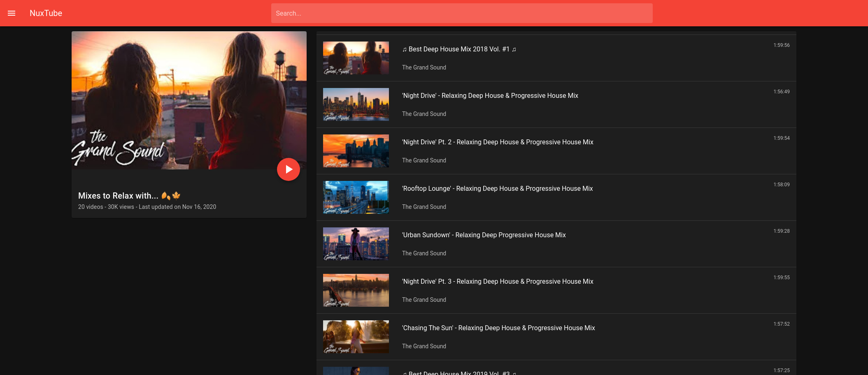
Task: Open thumbnail of Best Deep House Mix 2018 Vol. #1
Action: tap(356, 58)
